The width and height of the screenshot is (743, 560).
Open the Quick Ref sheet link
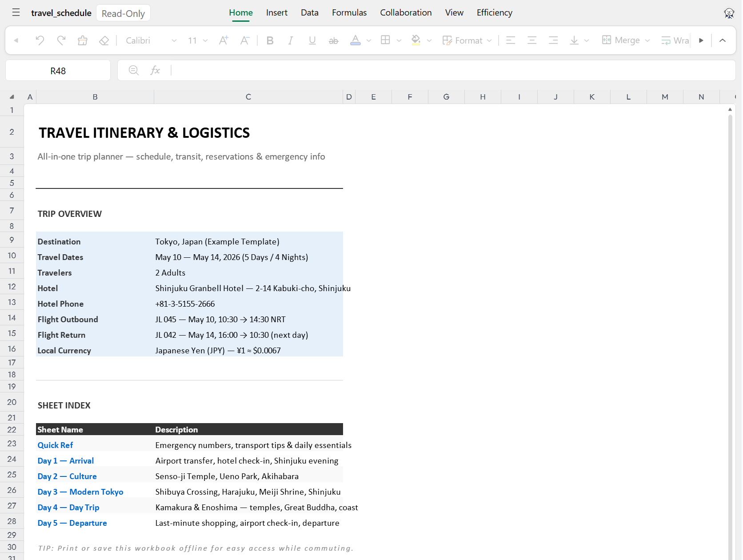tap(56, 445)
